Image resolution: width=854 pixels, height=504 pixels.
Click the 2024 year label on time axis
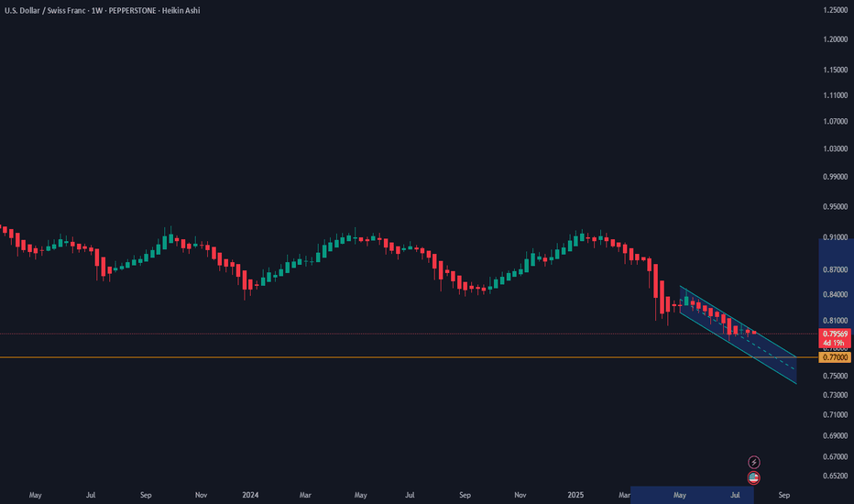tap(250, 495)
